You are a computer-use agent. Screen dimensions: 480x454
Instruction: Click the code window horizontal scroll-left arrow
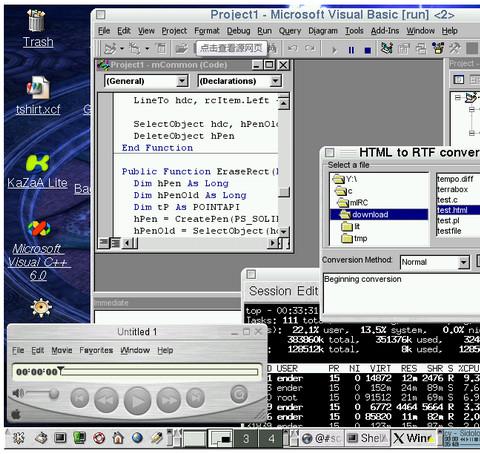pyautogui.click(x=127, y=243)
